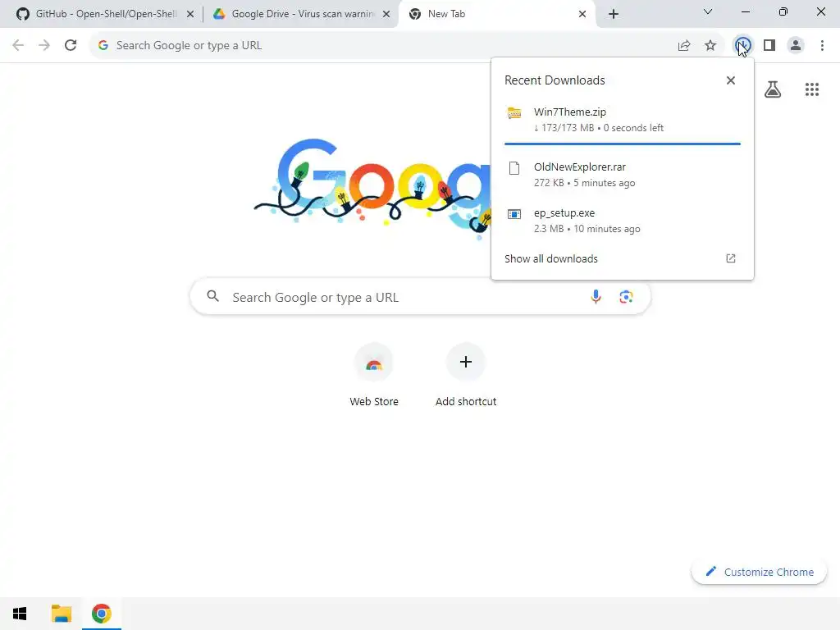
Task: Bookmark this tab with star icon
Action: 710,46
